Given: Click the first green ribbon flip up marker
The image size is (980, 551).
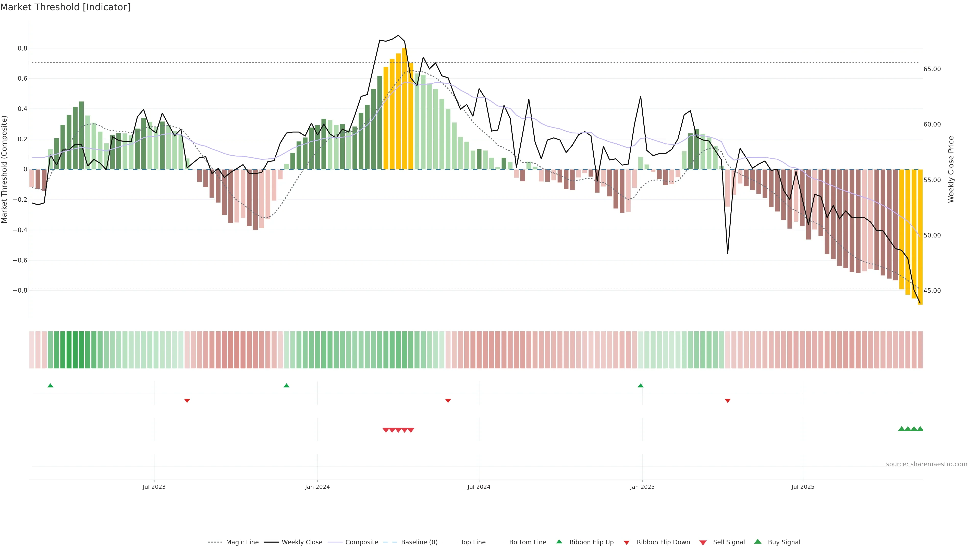Looking at the screenshot, I should coord(50,386).
